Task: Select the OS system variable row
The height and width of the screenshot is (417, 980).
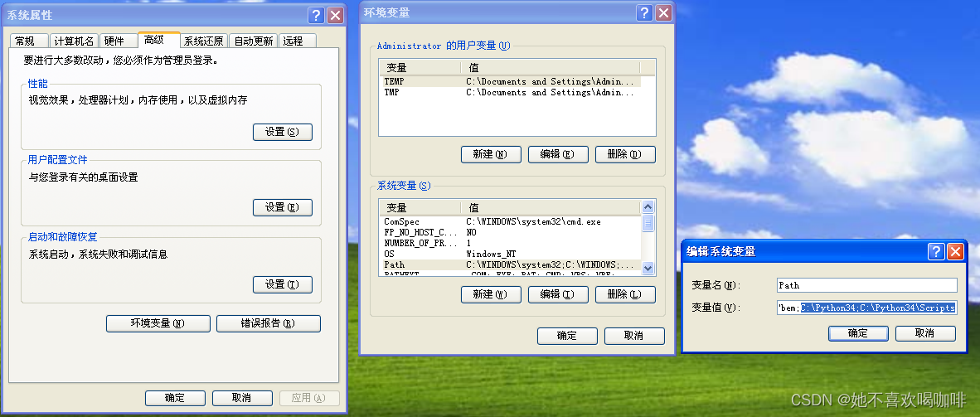Action: point(511,254)
